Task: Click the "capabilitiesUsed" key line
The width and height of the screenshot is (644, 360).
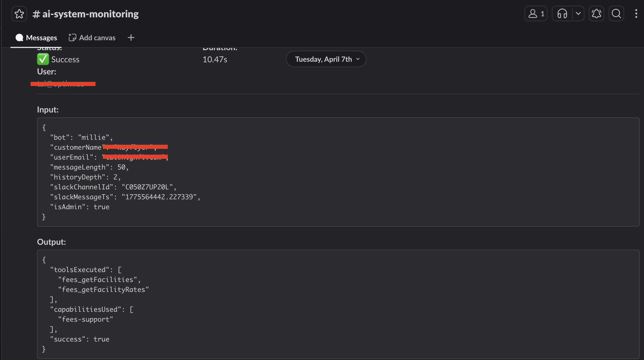Action: tap(92, 309)
